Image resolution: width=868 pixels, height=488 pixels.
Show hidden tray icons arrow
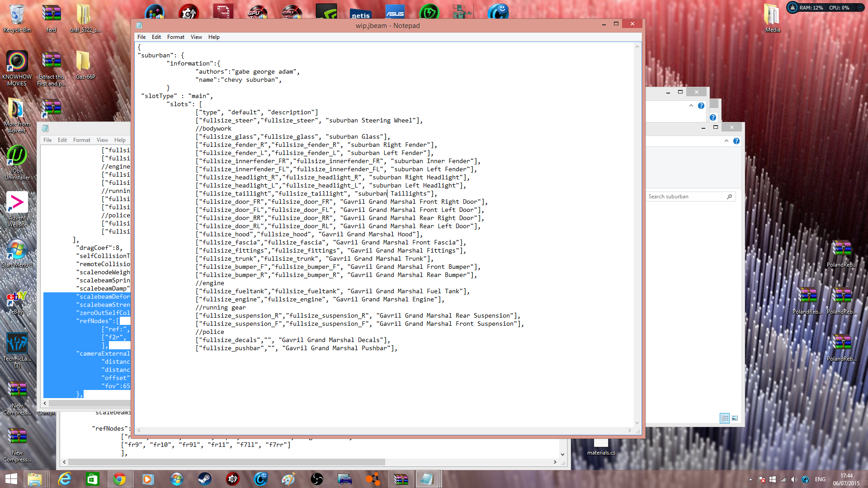coord(750,479)
